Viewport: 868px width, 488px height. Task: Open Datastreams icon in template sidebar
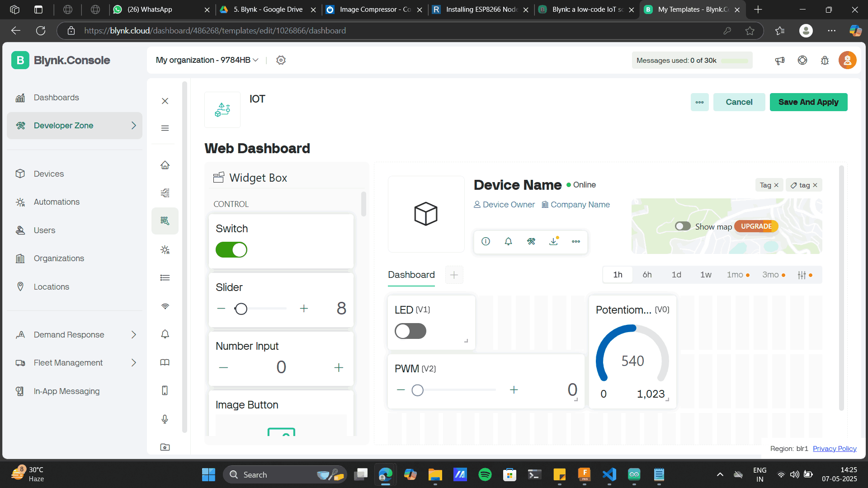165,193
